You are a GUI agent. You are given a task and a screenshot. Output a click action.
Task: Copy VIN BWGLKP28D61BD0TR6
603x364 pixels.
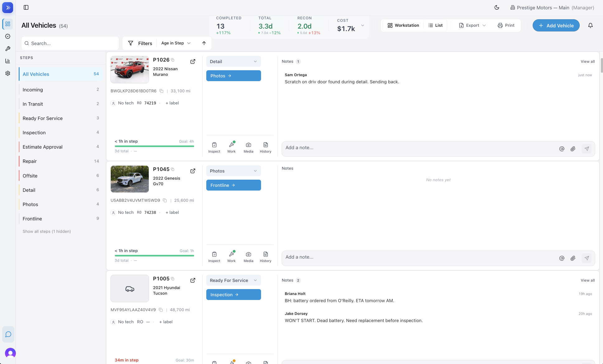click(161, 91)
